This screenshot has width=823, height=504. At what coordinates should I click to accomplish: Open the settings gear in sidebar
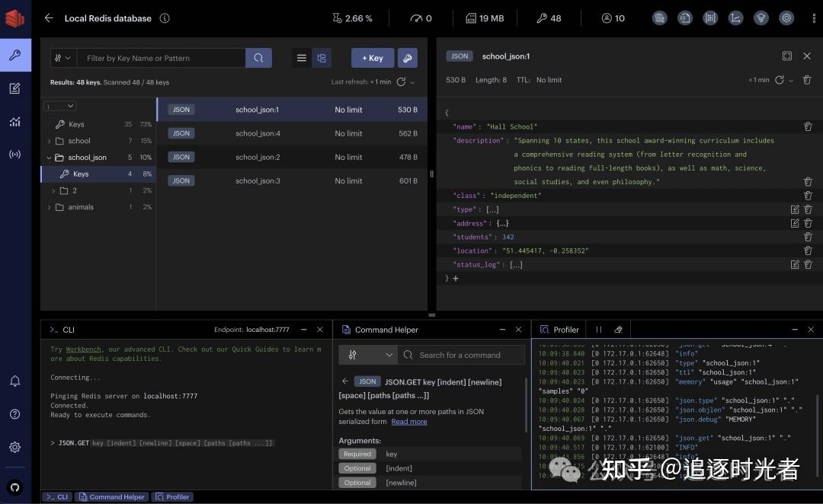(x=15, y=447)
